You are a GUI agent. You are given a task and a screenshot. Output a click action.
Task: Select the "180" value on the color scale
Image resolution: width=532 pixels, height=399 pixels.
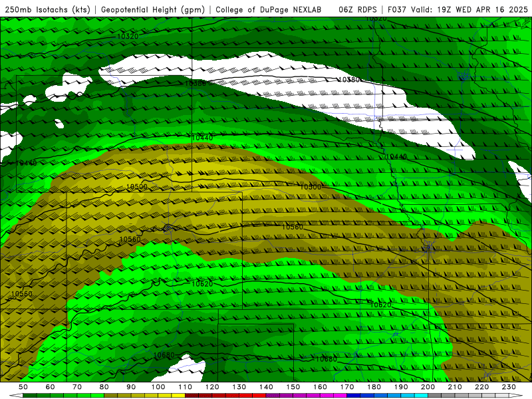374,387
